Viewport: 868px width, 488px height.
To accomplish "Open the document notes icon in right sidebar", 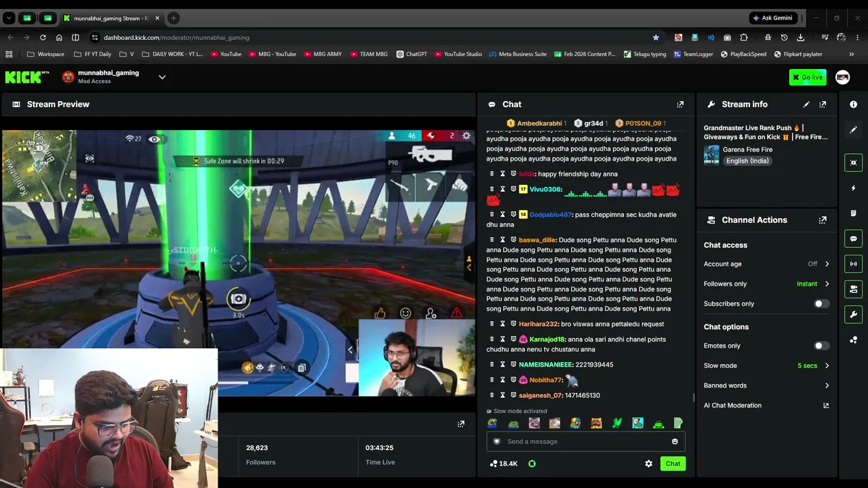I will coord(854,213).
